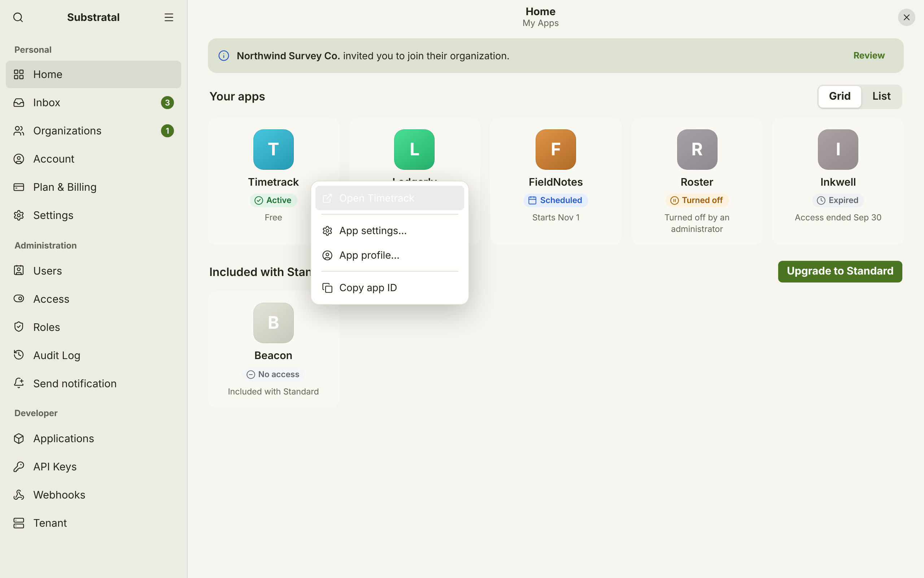The width and height of the screenshot is (924, 578).
Task: Click the info icon in the invitation banner
Action: coord(224,56)
